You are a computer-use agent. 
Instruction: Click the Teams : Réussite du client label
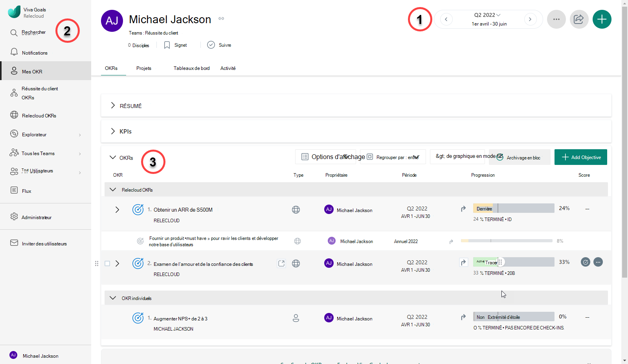coord(153,33)
